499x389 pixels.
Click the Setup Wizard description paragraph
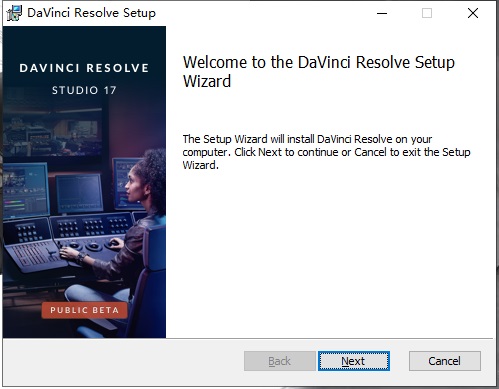pos(326,152)
